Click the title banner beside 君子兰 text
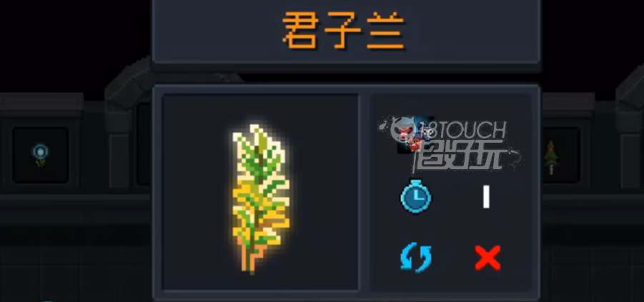 (x=472, y=31)
